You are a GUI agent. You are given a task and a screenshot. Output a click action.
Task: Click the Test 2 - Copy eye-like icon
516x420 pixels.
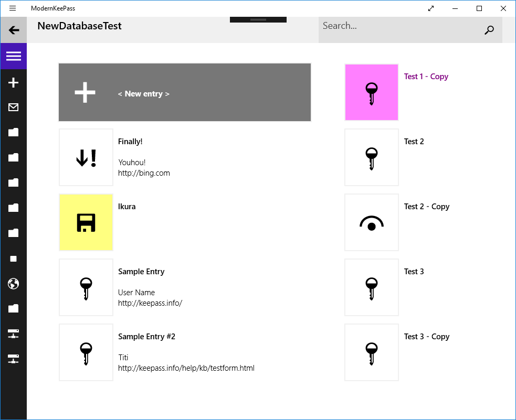(x=372, y=222)
